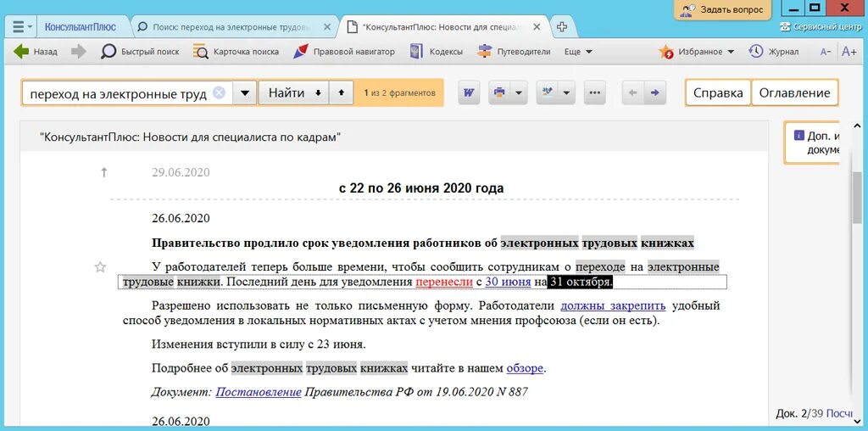Switch to the Поиск: переход на электронные tab
Screen dimensions: 868x431
point(231,26)
